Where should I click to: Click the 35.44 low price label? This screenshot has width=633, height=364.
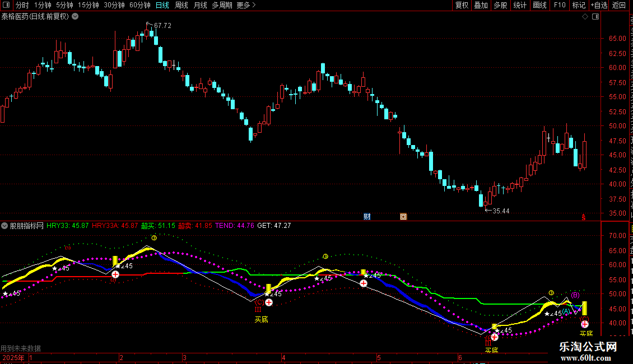(501, 211)
